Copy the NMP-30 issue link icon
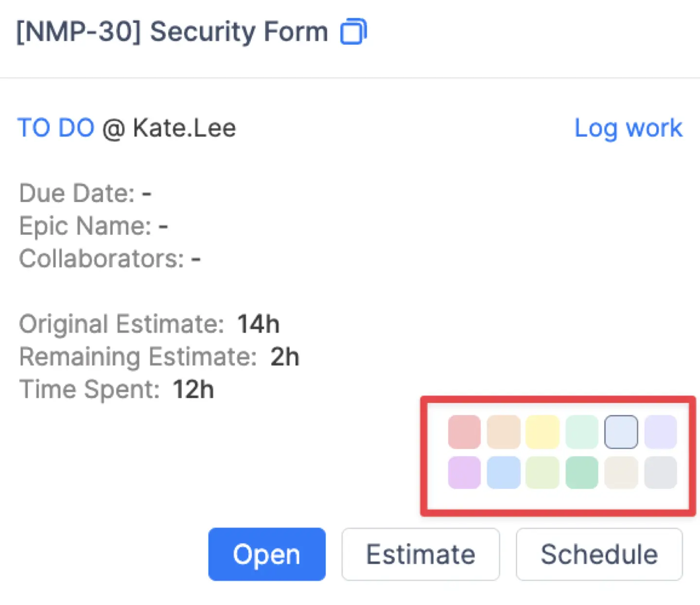 click(x=354, y=31)
